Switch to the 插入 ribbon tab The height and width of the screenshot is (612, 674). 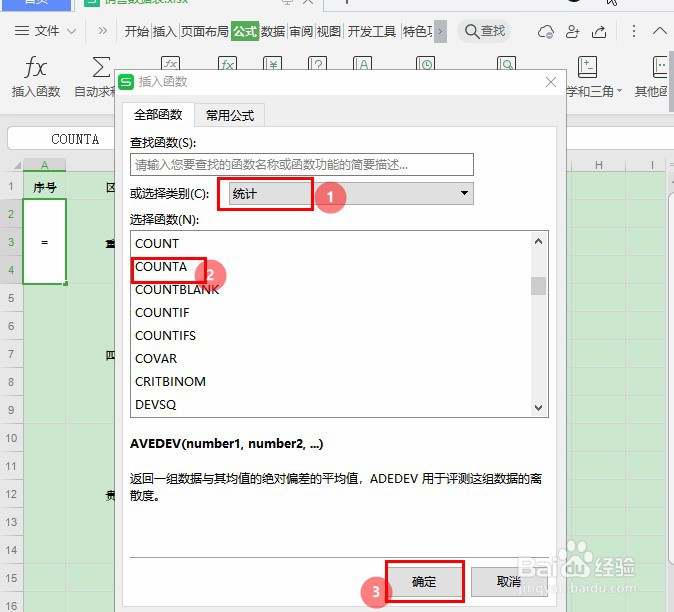[x=164, y=31]
